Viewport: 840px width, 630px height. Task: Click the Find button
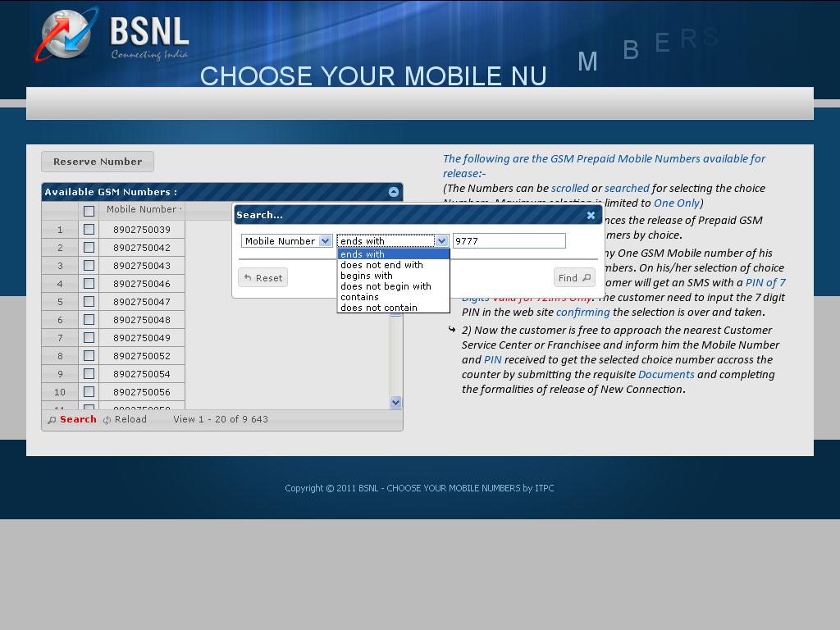[574, 277]
